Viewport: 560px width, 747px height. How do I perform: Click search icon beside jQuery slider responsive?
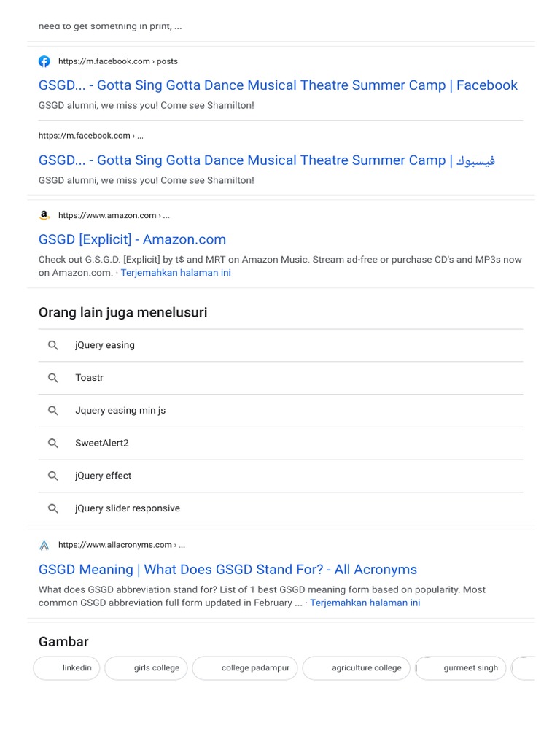coord(53,508)
